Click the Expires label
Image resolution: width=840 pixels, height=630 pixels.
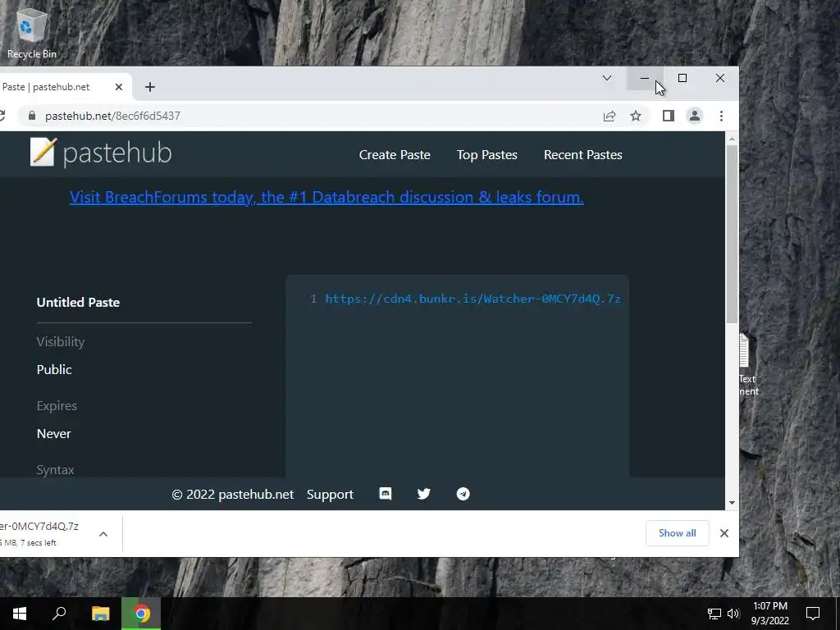click(57, 406)
